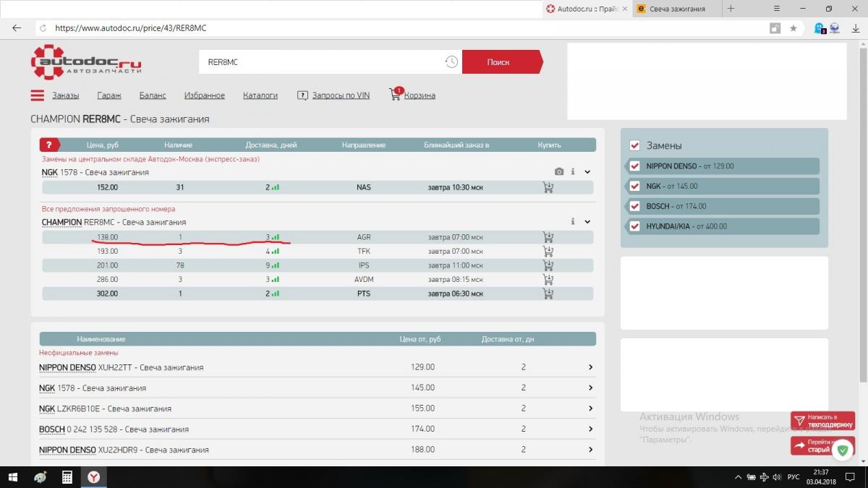This screenshot has width=868, height=488.
Task: Click the red Поиск search button
Action: [x=502, y=62]
